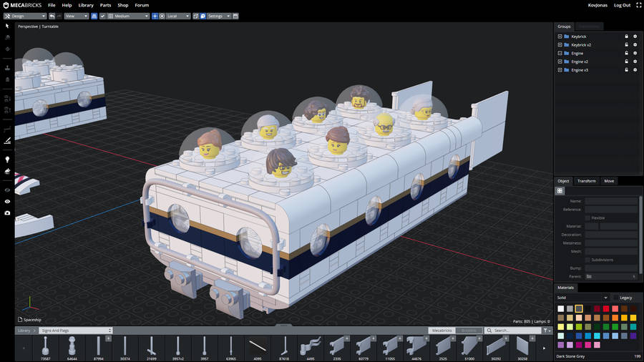Collapse the Engine group

pos(560,53)
